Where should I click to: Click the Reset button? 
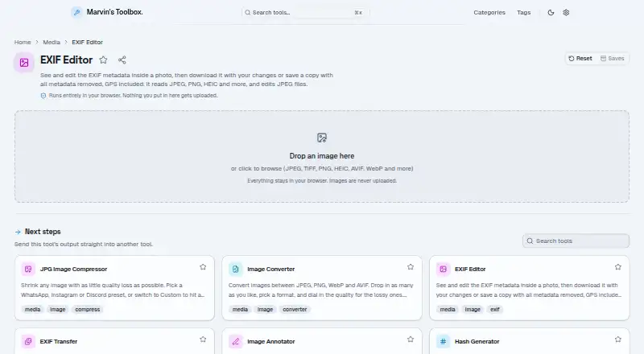(x=580, y=58)
